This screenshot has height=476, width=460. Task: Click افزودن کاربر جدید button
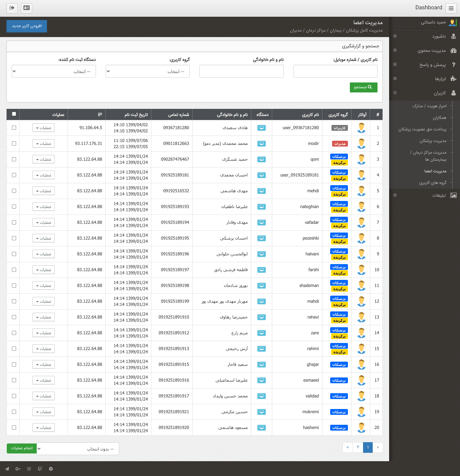[x=27, y=26]
